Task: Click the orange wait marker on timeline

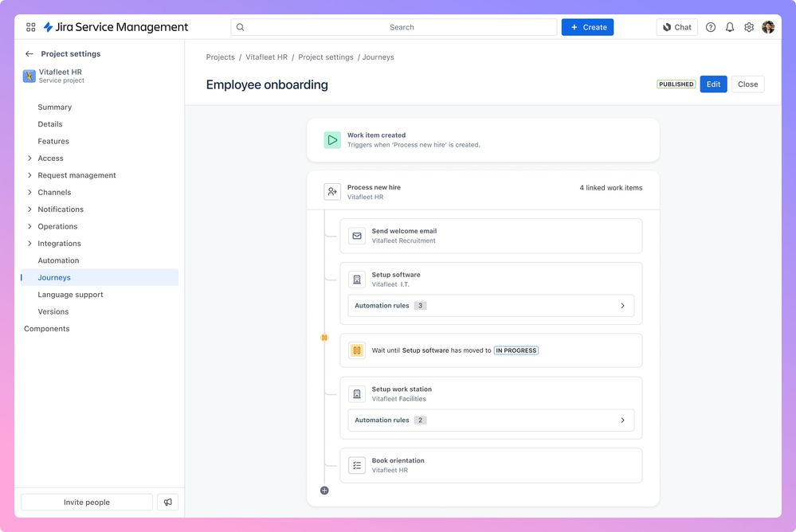Action: 324,338
